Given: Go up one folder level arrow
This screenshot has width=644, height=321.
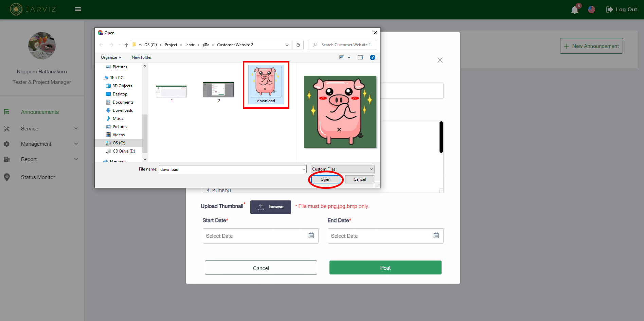Looking at the screenshot, I should point(126,45).
